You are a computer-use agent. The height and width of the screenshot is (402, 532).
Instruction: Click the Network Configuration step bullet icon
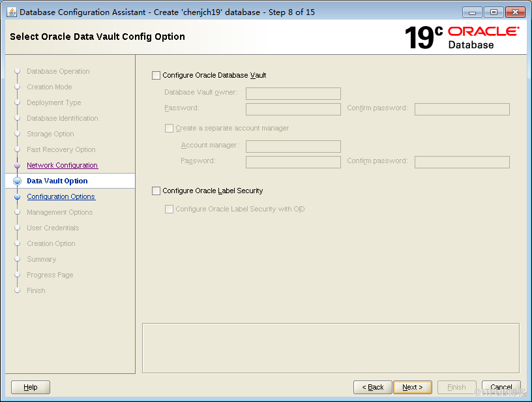18,165
